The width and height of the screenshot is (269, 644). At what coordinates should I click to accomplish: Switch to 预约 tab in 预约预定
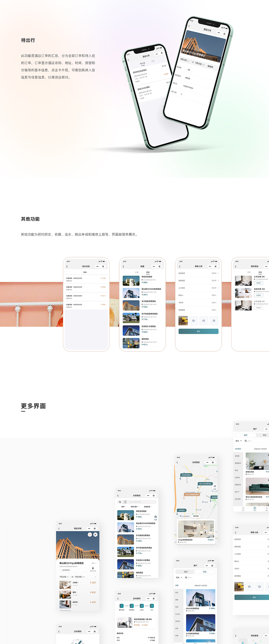pyautogui.click(x=249, y=272)
